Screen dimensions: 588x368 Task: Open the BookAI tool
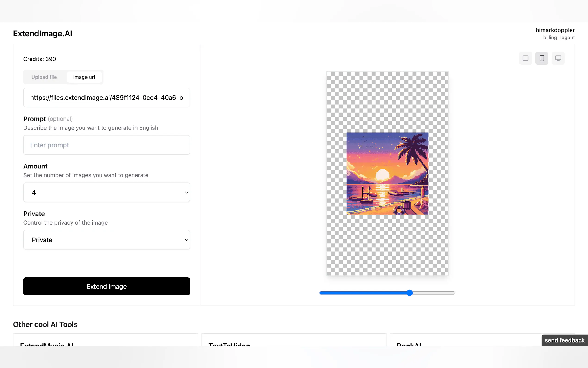tap(409, 344)
